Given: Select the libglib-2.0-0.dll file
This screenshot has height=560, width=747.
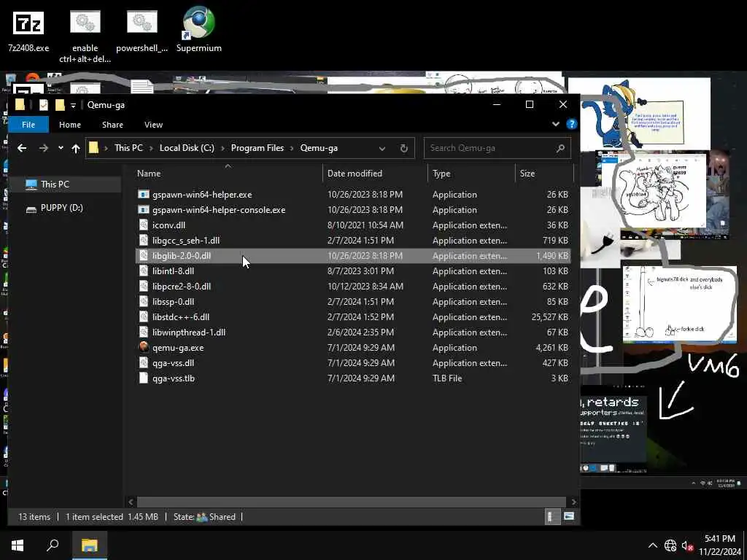Looking at the screenshot, I should coord(353,256).
